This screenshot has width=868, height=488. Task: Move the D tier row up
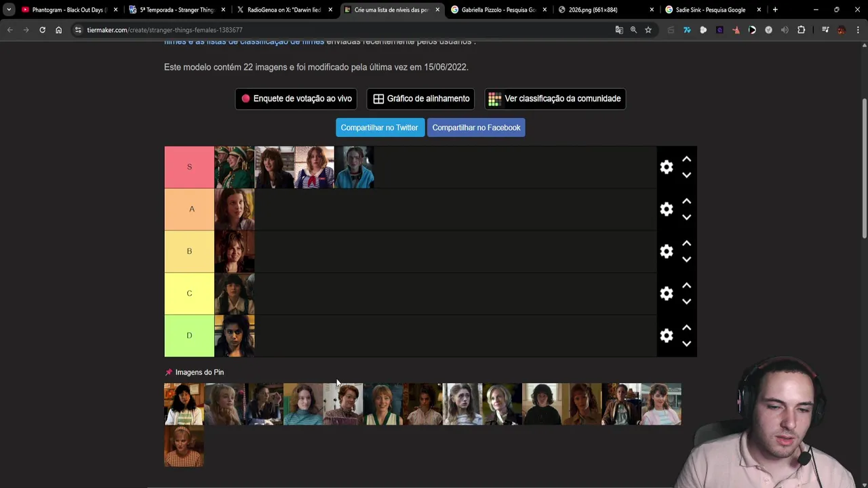pyautogui.click(x=686, y=327)
